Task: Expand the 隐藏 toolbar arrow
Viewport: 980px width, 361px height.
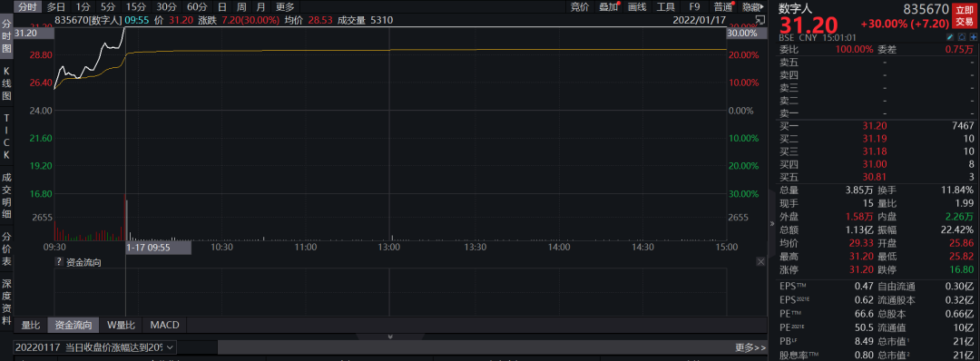Action: [x=752, y=7]
